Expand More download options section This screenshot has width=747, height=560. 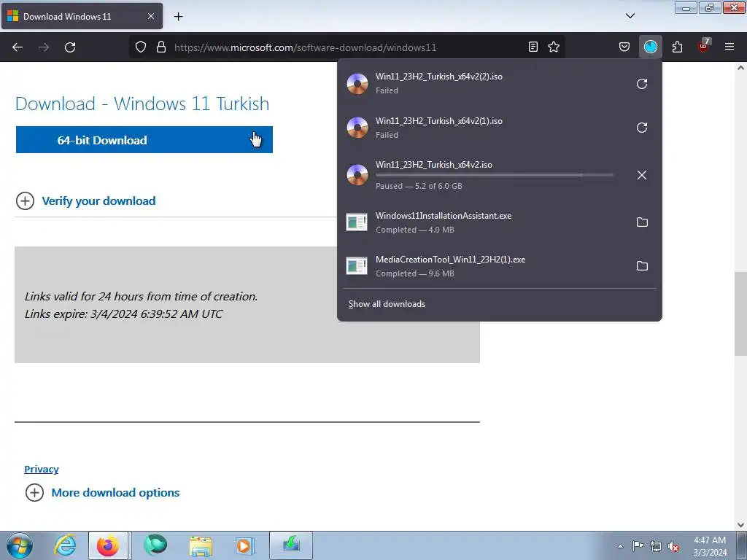pos(102,492)
